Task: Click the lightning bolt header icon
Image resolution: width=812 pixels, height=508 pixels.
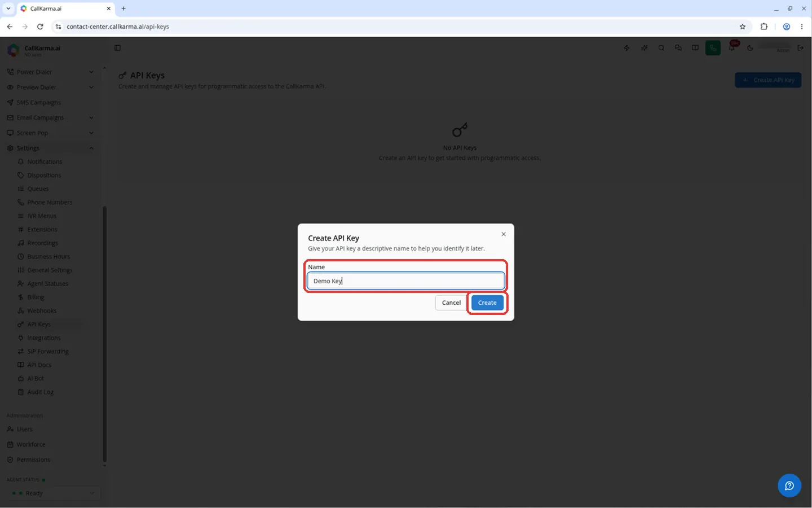Action: [627, 48]
